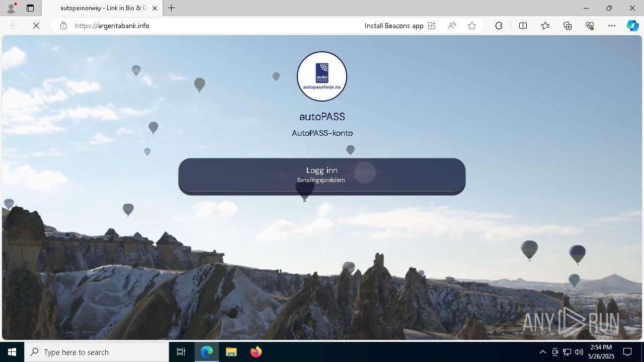Click the autoPASS profile logo
Viewport: 644px width, 362px height.
click(322, 76)
